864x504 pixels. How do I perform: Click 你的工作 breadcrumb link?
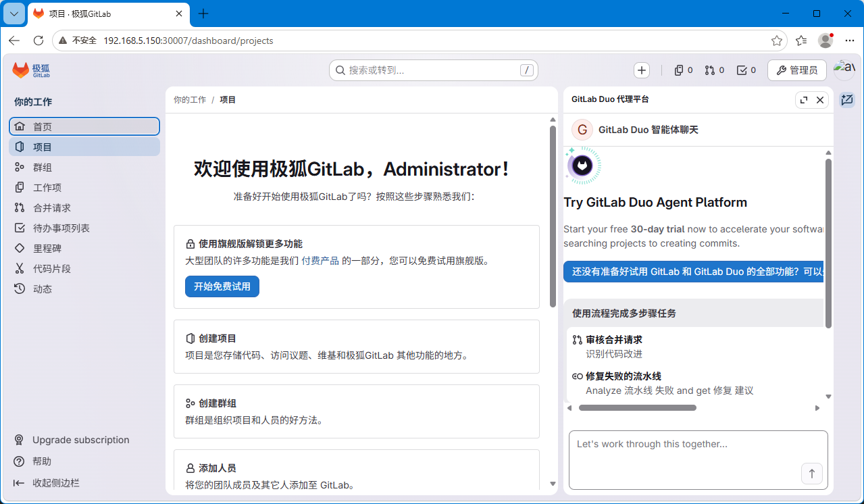point(190,99)
